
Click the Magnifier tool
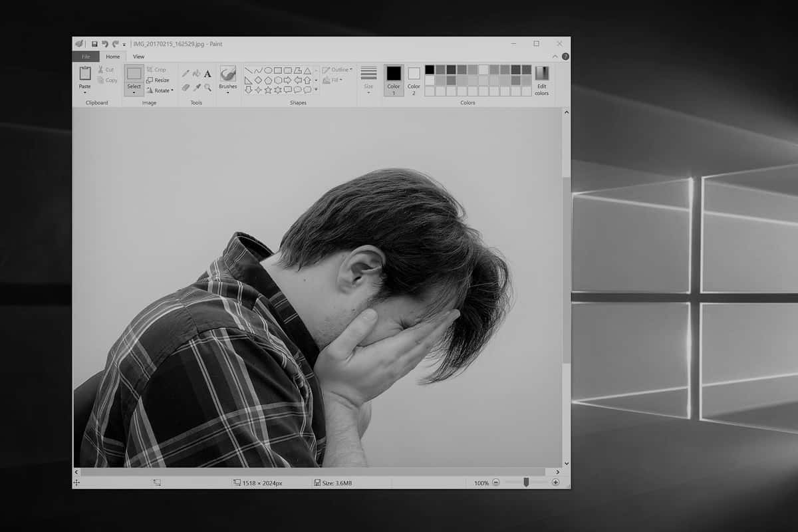[207, 87]
